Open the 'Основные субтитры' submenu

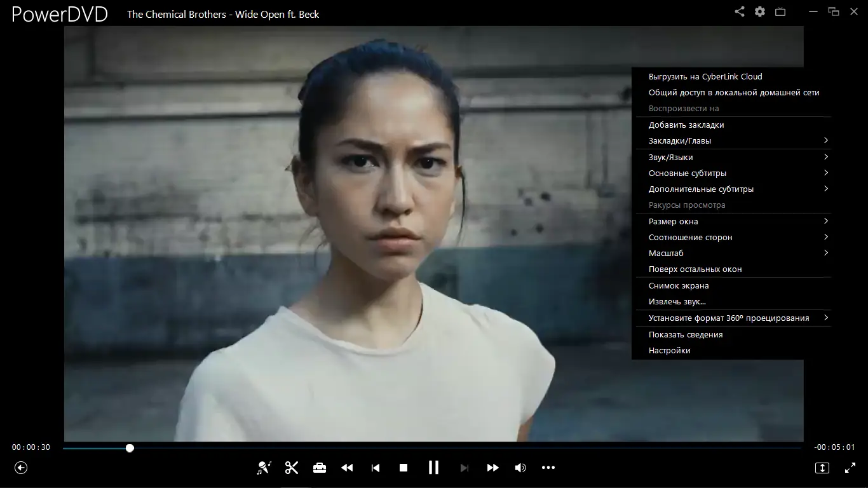tap(731, 173)
